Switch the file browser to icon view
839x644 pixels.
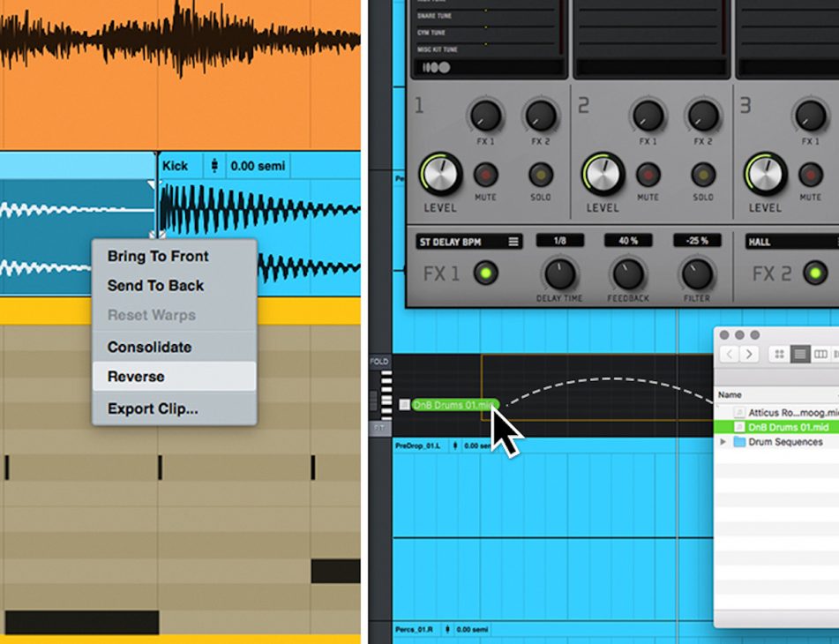coord(781,353)
